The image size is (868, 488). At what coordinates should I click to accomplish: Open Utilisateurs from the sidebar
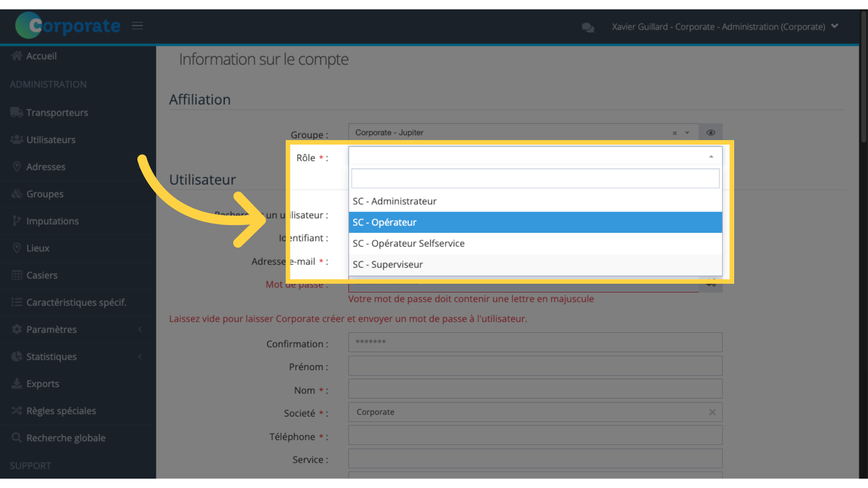(x=51, y=140)
